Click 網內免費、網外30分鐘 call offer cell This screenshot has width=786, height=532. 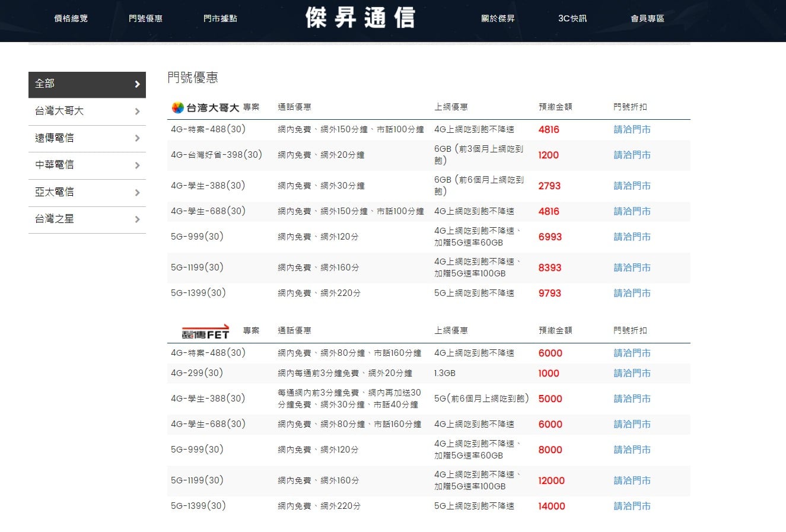coord(321,186)
